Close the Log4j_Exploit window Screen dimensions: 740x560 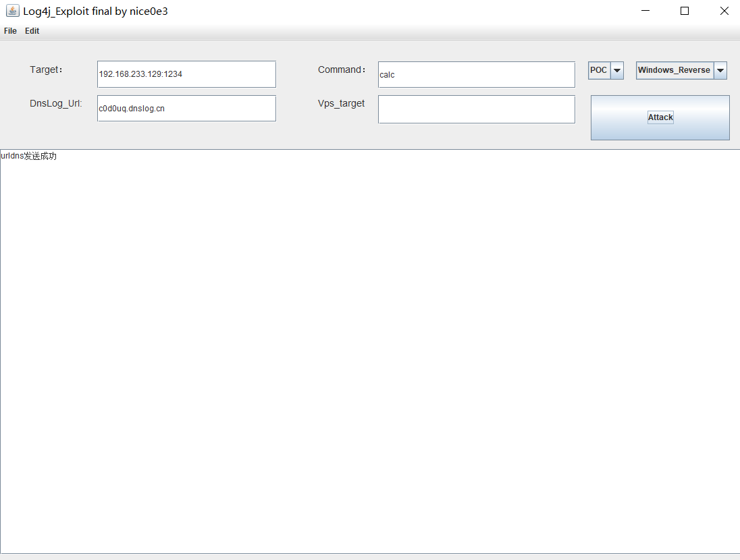pos(724,11)
